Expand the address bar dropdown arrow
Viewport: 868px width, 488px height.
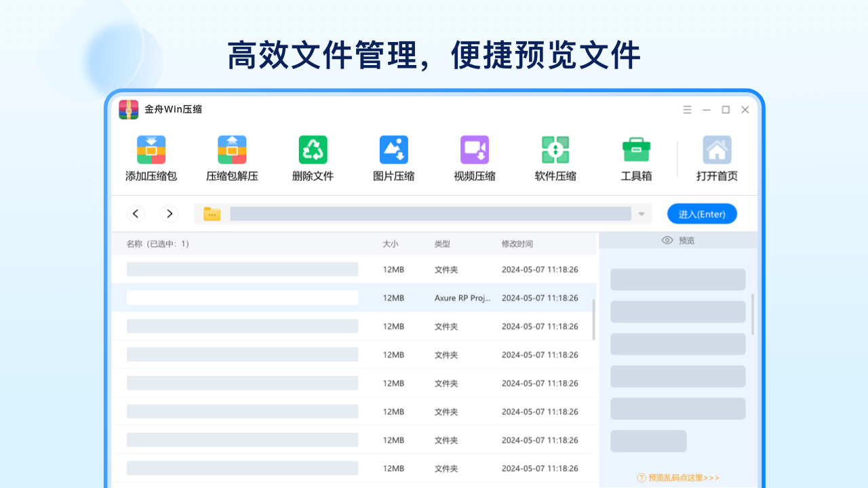[641, 213]
